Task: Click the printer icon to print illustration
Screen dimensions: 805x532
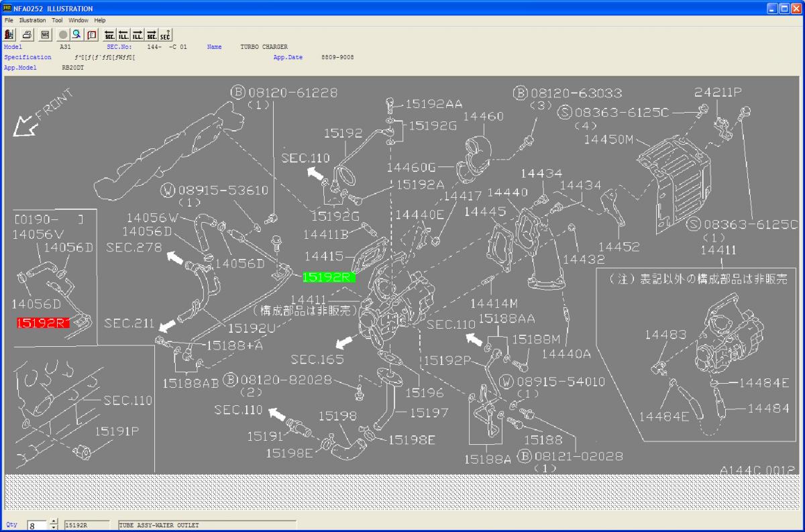Action: point(27,34)
